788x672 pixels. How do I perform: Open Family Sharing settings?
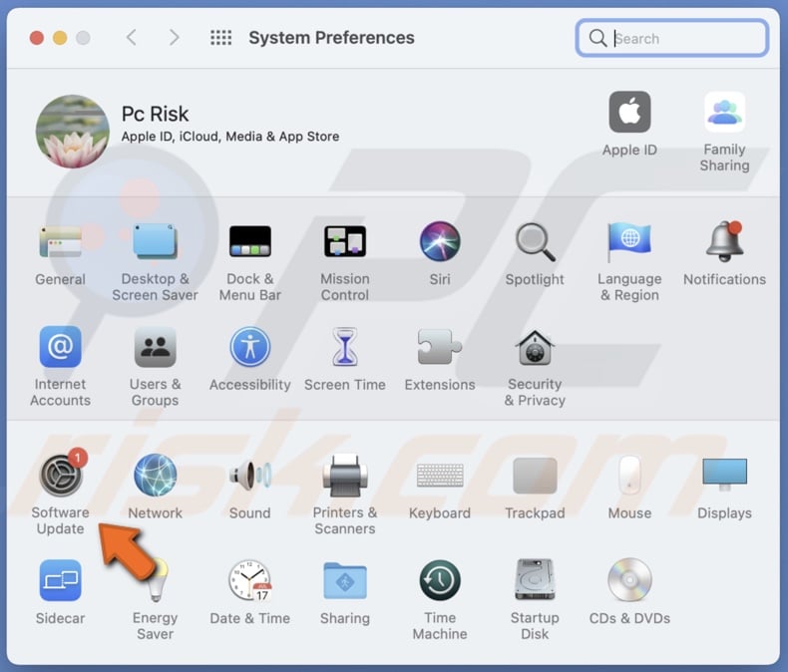point(724,112)
